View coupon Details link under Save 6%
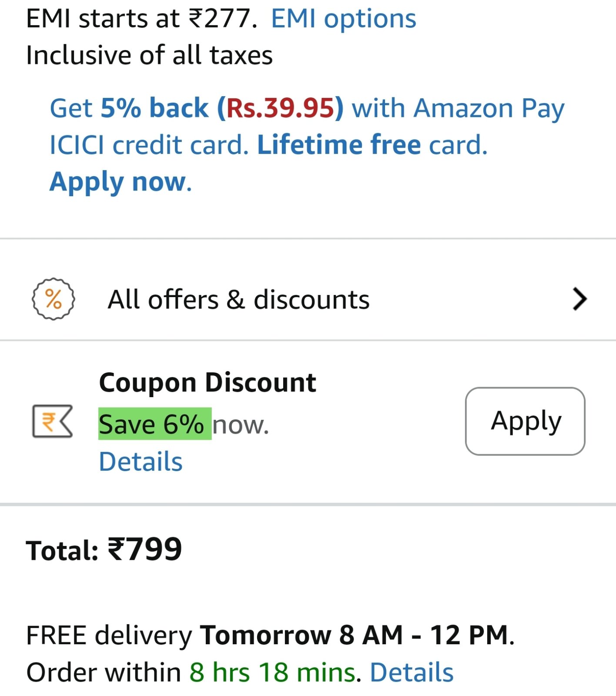Viewport: 616px width, 696px height. (x=141, y=462)
